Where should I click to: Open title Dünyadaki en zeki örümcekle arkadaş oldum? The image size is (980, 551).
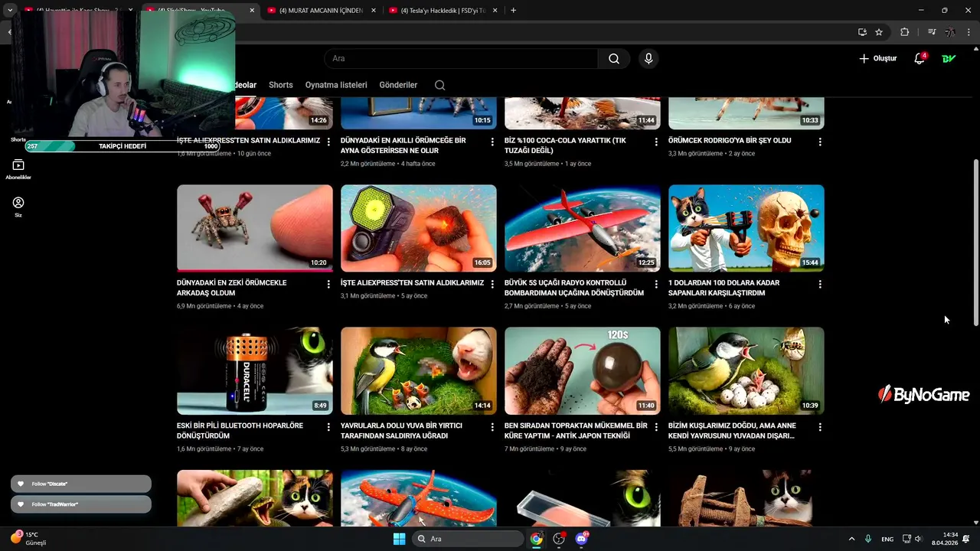231,288
